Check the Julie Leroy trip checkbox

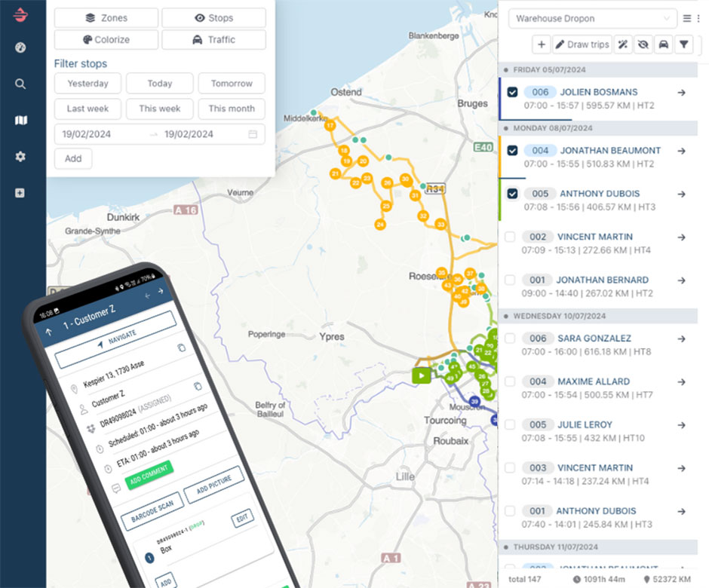click(510, 425)
